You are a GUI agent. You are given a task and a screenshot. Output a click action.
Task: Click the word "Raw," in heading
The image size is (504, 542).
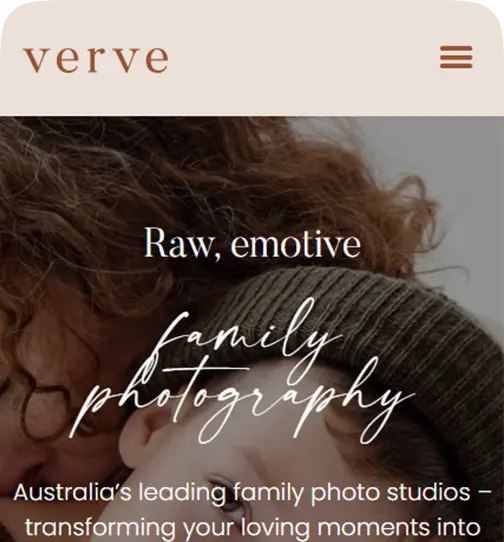[x=181, y=243]
